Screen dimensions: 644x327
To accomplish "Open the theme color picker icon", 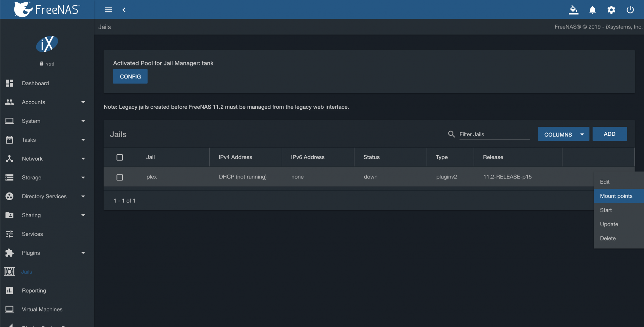I will click(x=574, y=10).
